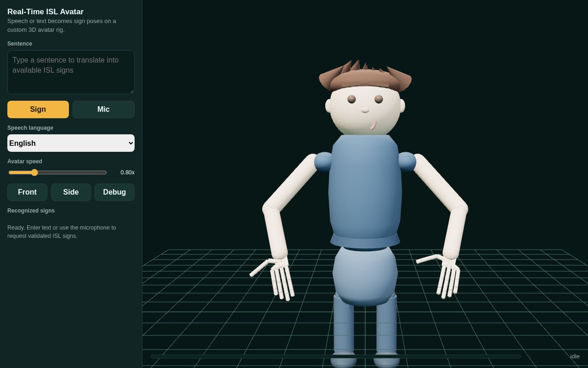
Task: Click the Ready status message text
Action: point(62,232)
